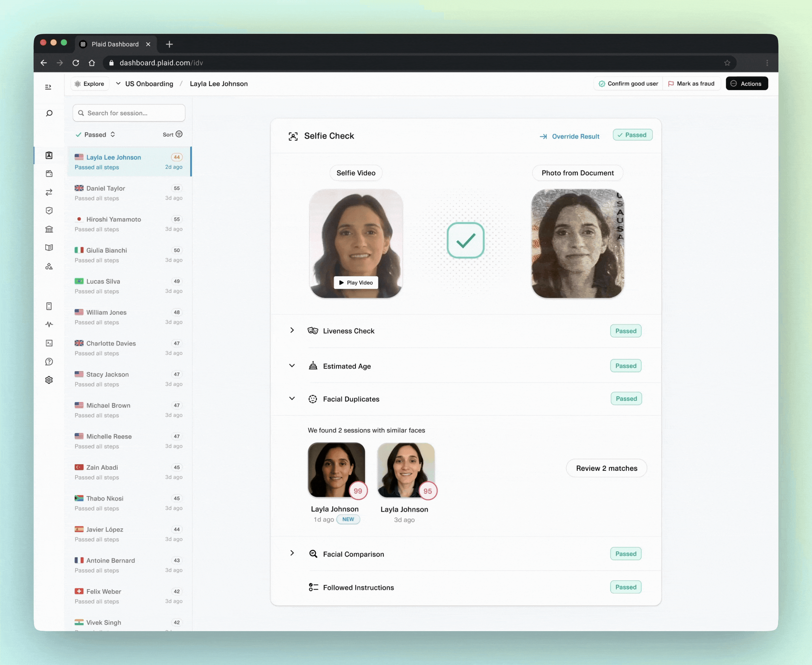
Task: Select Giulia Bianchi session
Action: (129, 255)
